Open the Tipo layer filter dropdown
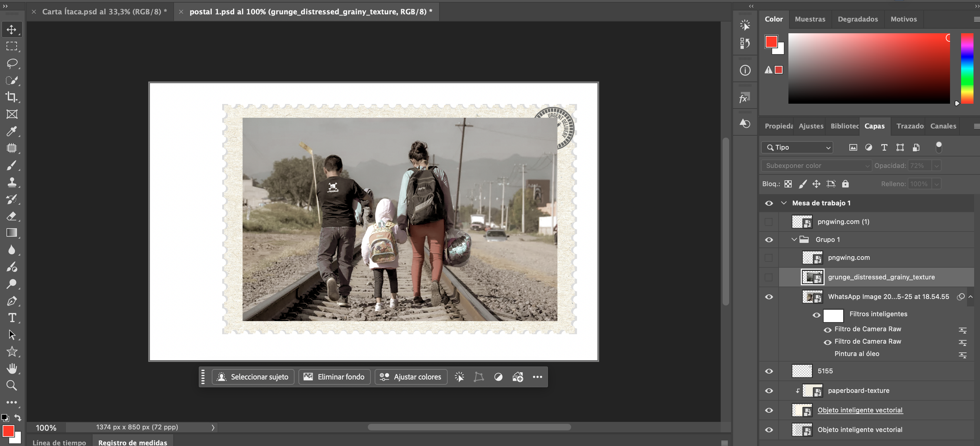Image resolution: width=980 pixels, height=446 pixels. pyautogui.click(x=797, y=148)
